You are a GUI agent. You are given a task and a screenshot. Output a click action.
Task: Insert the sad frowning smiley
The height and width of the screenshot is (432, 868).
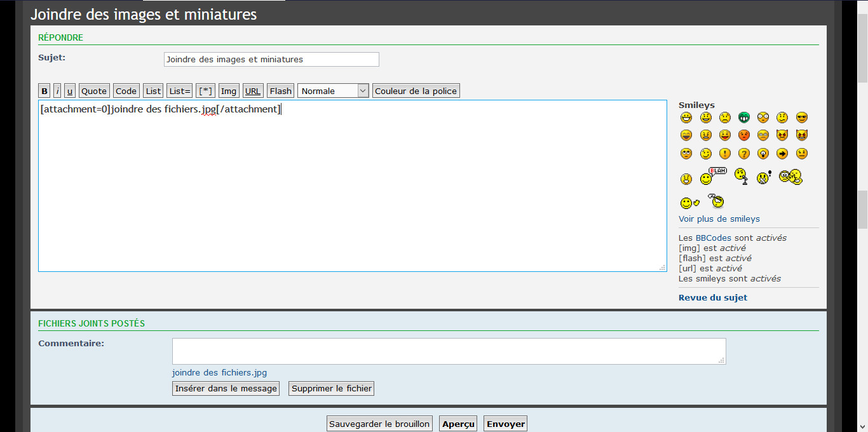(725, 118)
